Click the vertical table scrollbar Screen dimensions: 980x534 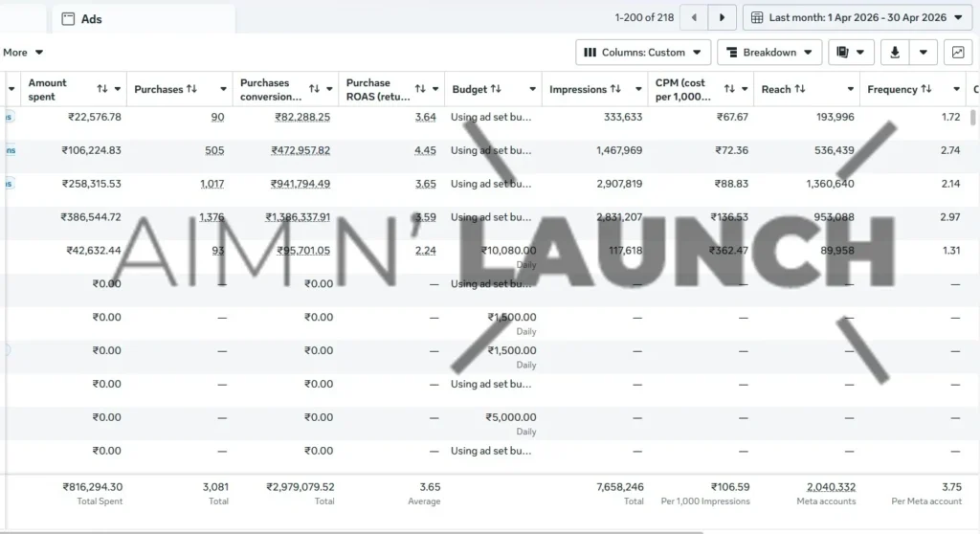coord(972,118)
